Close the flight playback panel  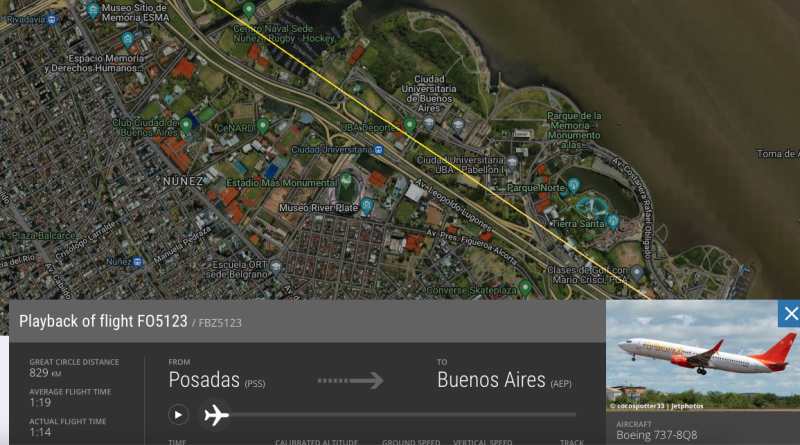tap(789, 313)
